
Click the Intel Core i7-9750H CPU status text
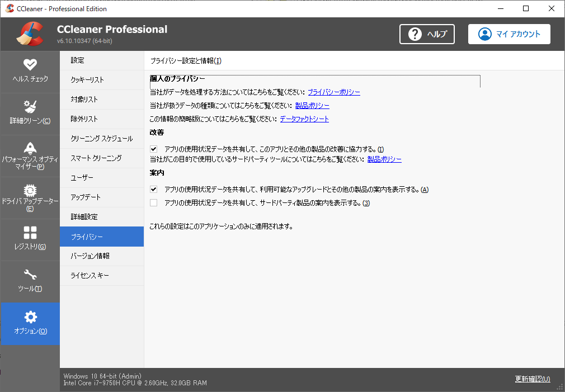[x=135, y=383]
